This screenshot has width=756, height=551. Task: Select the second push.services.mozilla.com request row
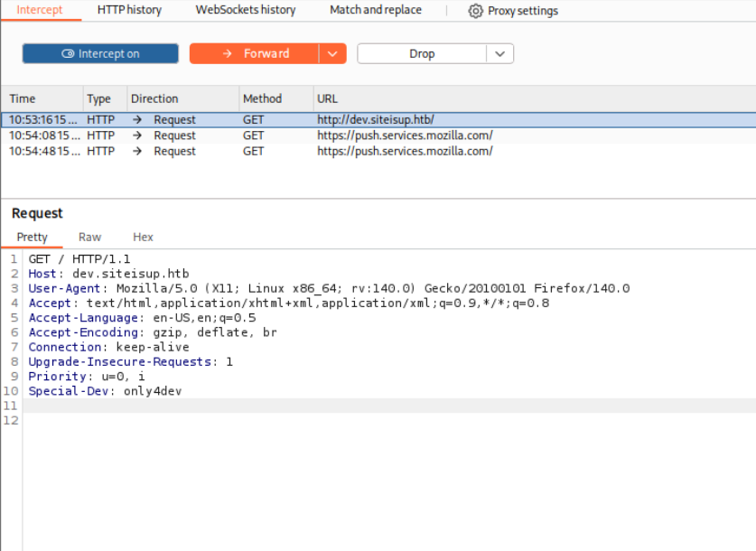pos(404,151)
